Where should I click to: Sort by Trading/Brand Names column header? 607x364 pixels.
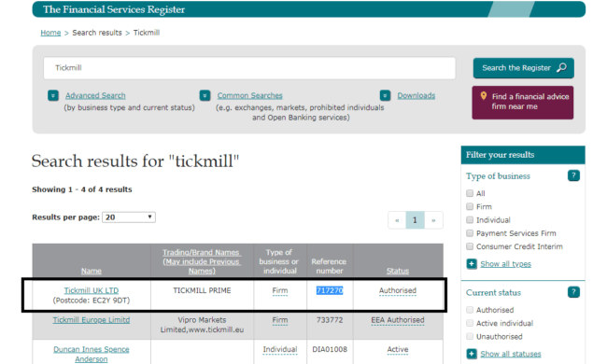(x=202, y=261)
